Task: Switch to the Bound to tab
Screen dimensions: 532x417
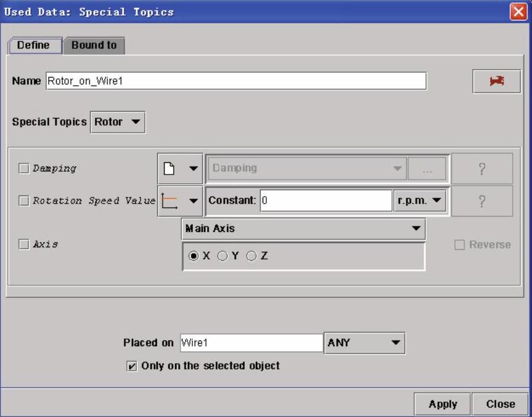Action: point(94,45)
